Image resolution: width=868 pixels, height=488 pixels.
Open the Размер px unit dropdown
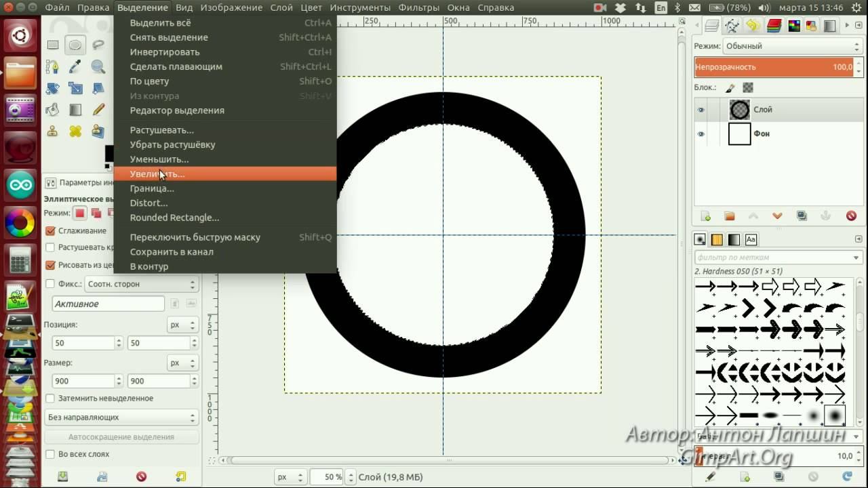[183, 363]
